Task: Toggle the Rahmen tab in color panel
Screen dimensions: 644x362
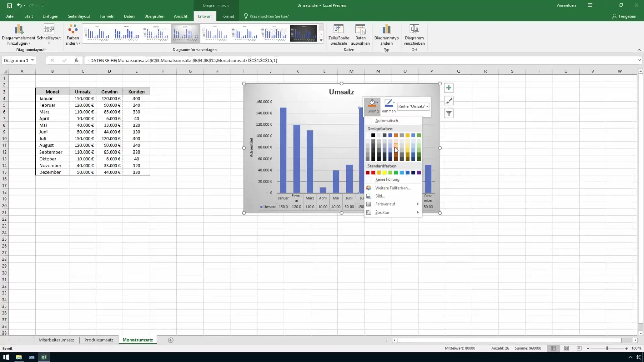Action: (x=388, y=105)
